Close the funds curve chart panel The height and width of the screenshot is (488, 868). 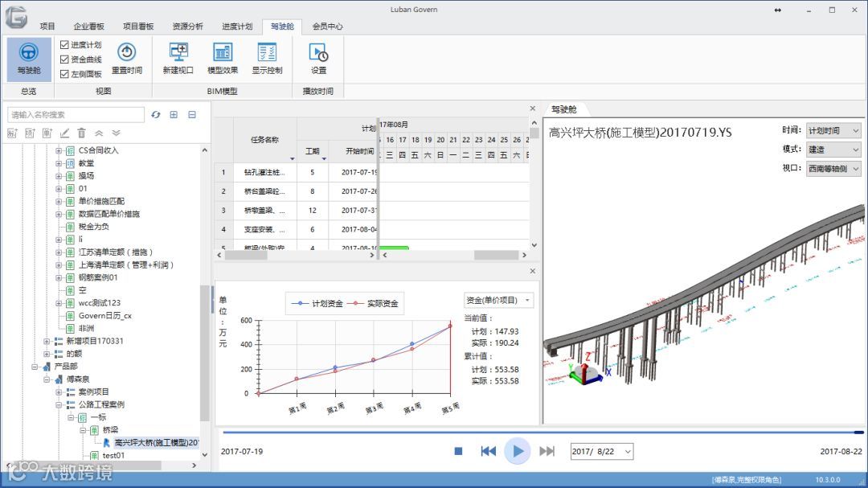click(x=533, y=271)
